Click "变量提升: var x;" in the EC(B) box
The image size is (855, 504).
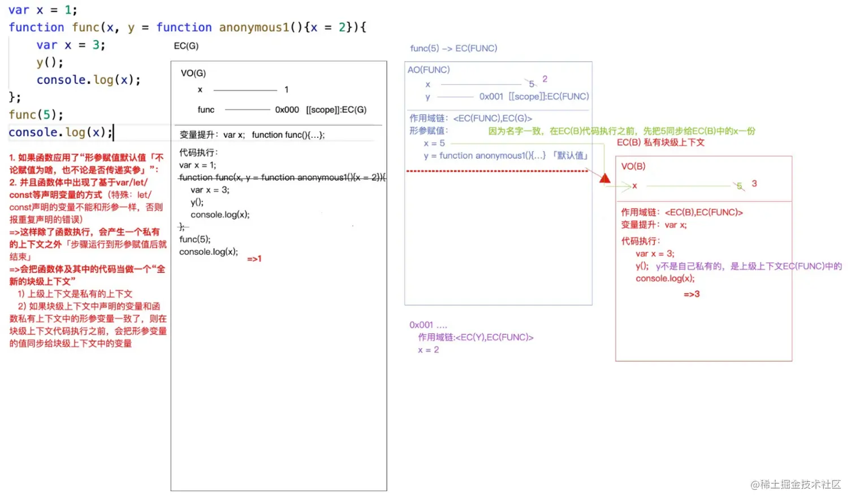pos(654,225)
